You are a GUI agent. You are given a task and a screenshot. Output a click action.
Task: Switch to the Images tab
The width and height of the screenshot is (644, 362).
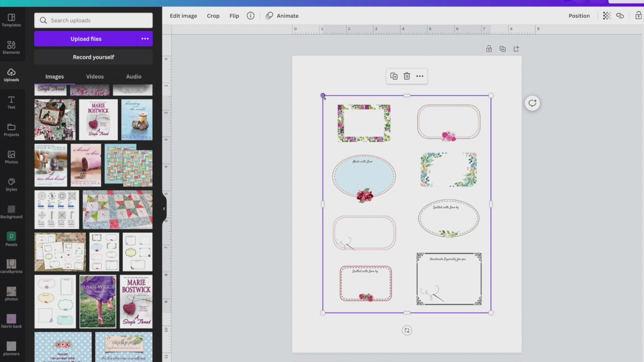[x=54, y=76]
